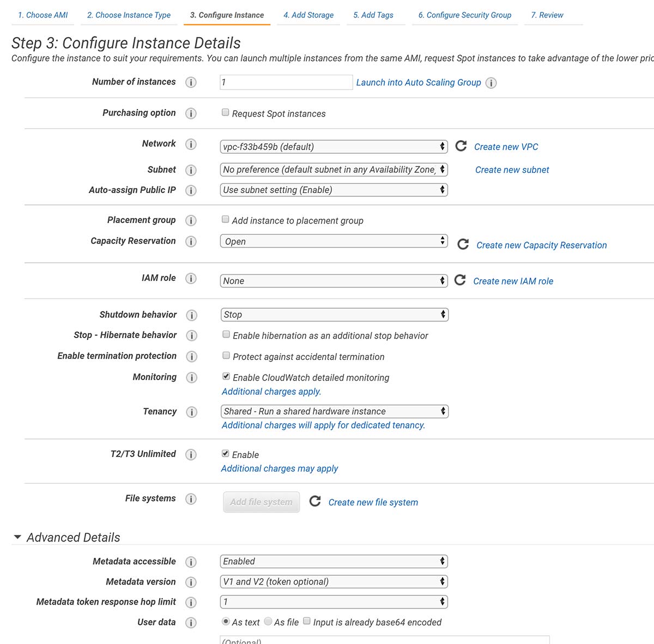Image resolution: width=654 pixels, height=644 pixels.
Task: Click the refresh icon next to IAM role
Action: (x=460, y=280)
